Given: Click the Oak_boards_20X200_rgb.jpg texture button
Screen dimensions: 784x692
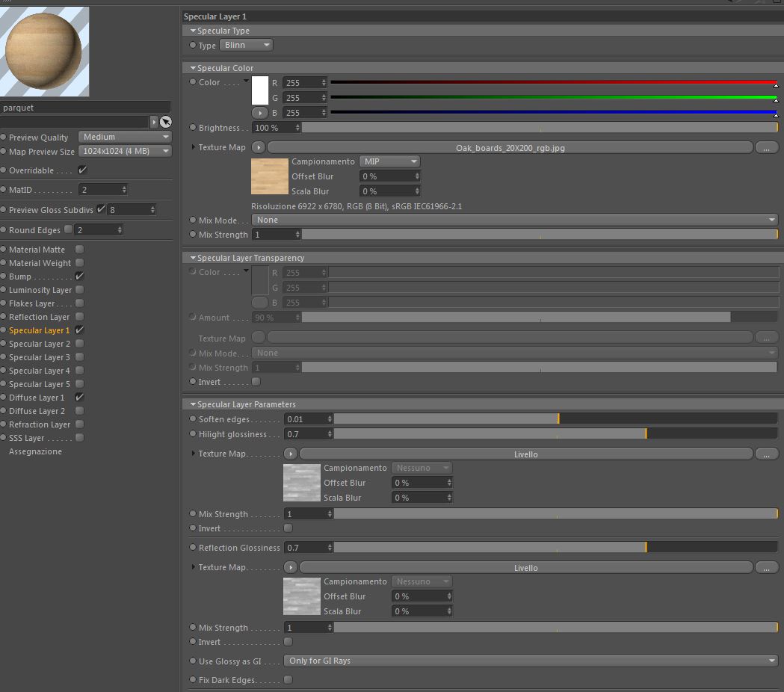Looking at the screenshot, I should coord(510,148).
